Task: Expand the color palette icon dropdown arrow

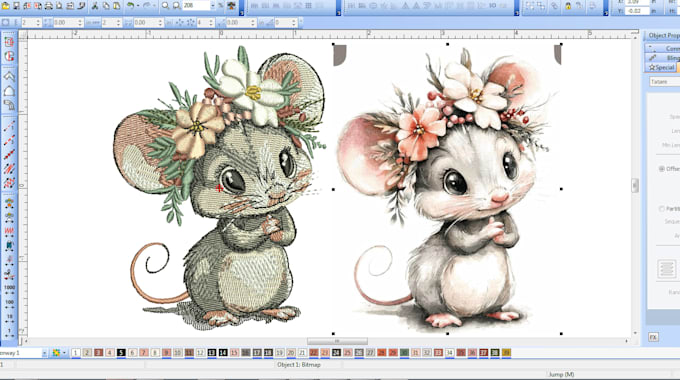Action: (64, 353)
